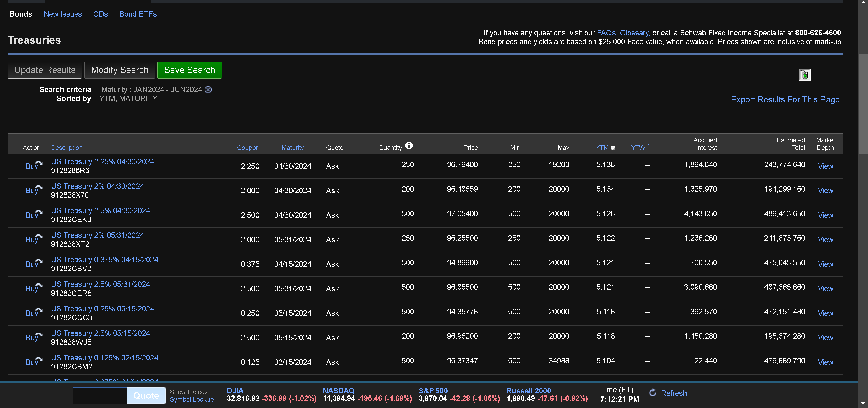
Task: Click Show Indices text
Action: [189, 392]
